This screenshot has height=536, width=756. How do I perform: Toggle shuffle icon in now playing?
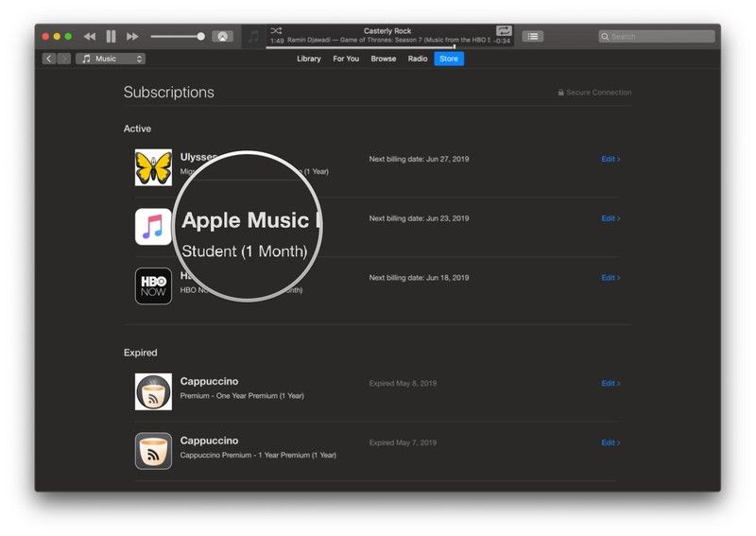276,31
